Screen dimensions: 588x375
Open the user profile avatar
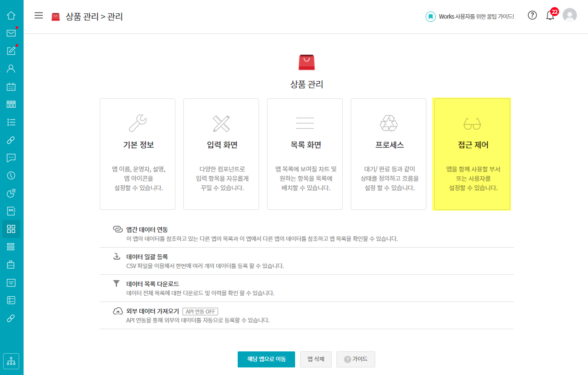(x=569, y=16)
